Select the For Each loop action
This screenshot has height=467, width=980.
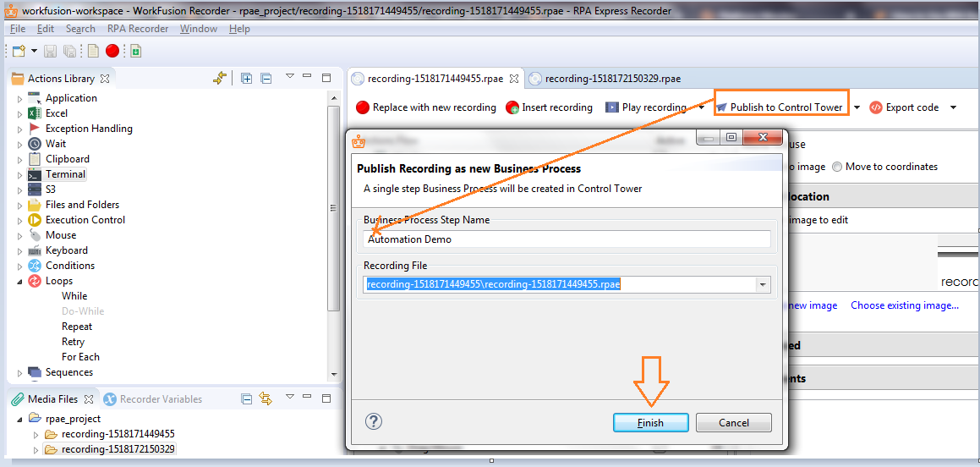tap(80, 357)
